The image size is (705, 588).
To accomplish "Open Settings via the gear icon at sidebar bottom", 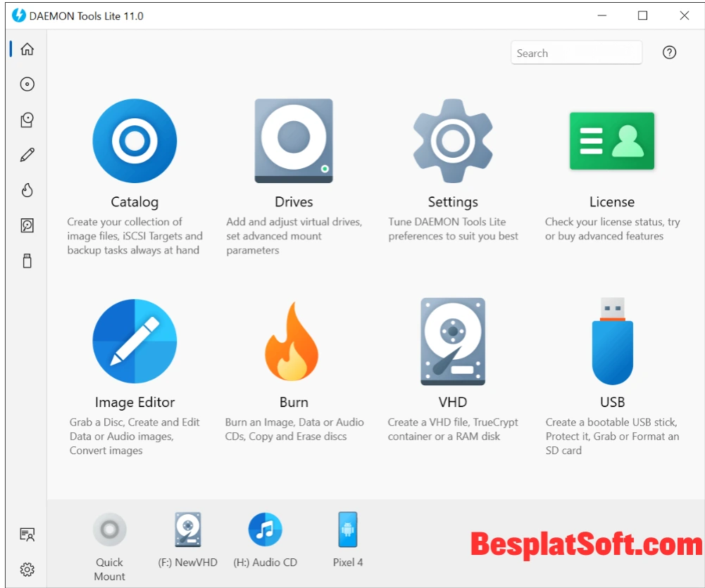I will coord(26,569).
